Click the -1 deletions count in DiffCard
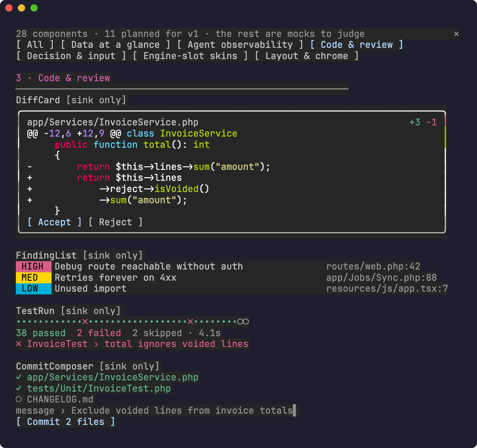 (431, 122)
